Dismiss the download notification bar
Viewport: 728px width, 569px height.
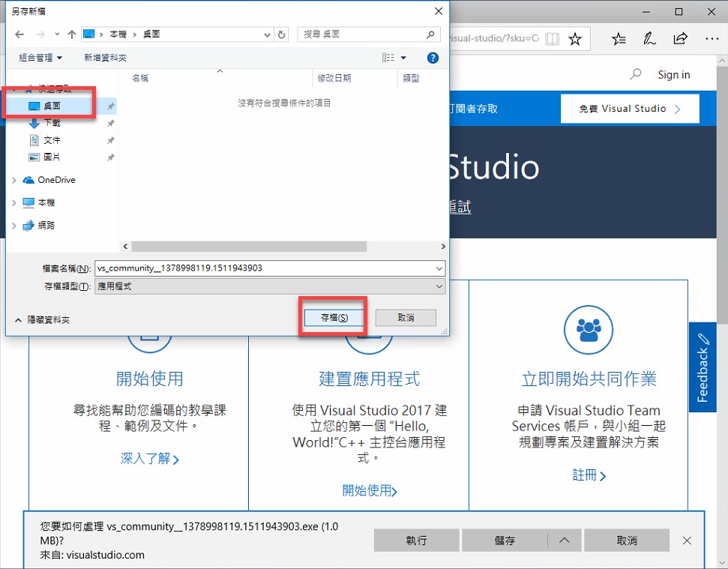[687, 541]
